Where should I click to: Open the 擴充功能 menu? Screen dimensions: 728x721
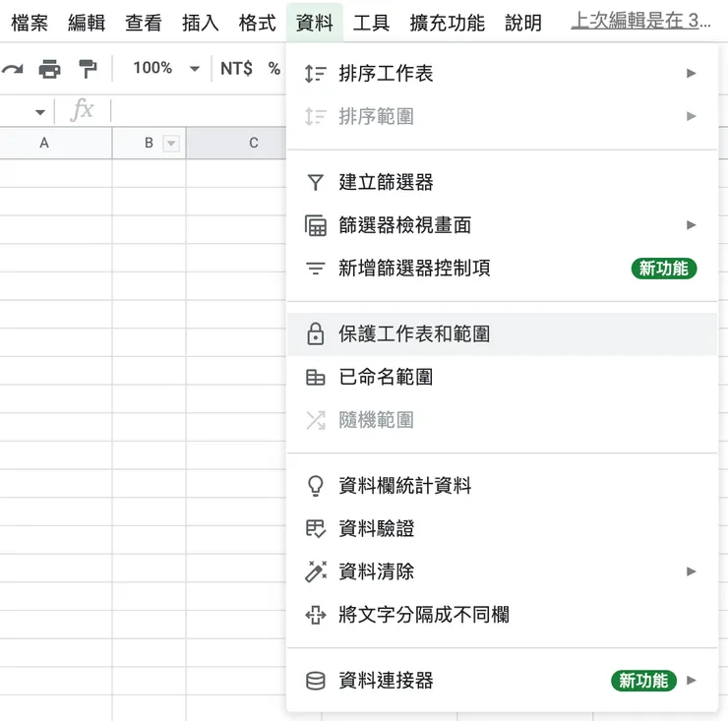coord(448,23)
